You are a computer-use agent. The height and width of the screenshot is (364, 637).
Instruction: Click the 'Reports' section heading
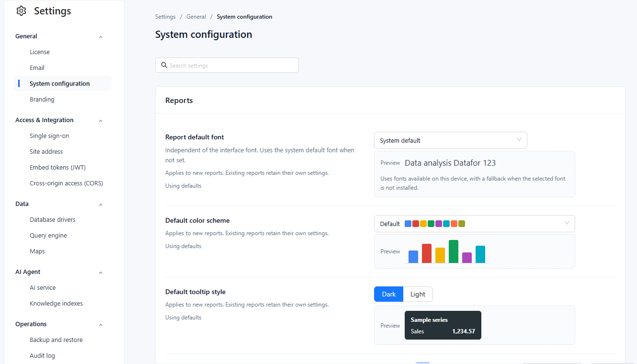coord(179,101)
